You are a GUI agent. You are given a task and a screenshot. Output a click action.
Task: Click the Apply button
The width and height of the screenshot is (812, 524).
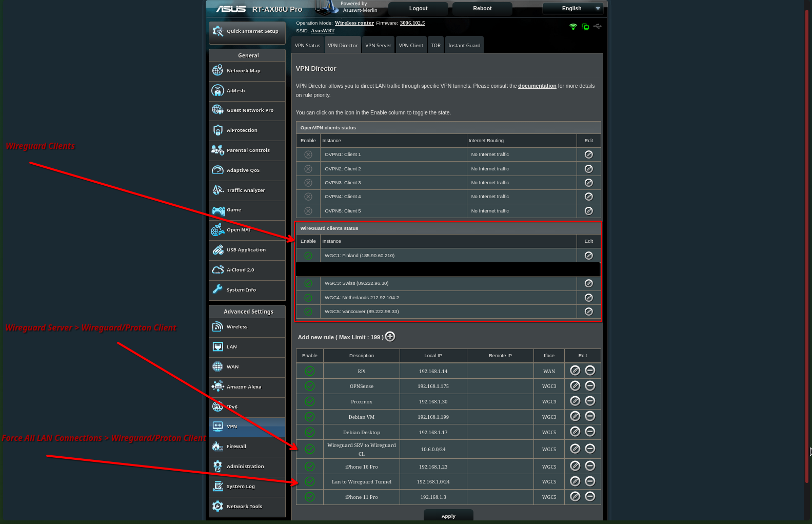448,516
